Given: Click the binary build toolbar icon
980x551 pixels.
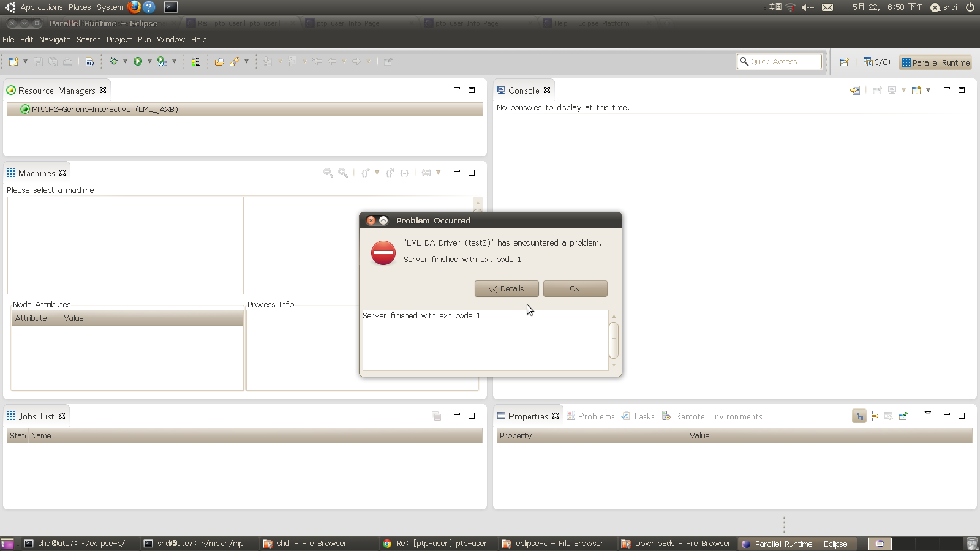Looking at the screenshot, I should point(90,62).
